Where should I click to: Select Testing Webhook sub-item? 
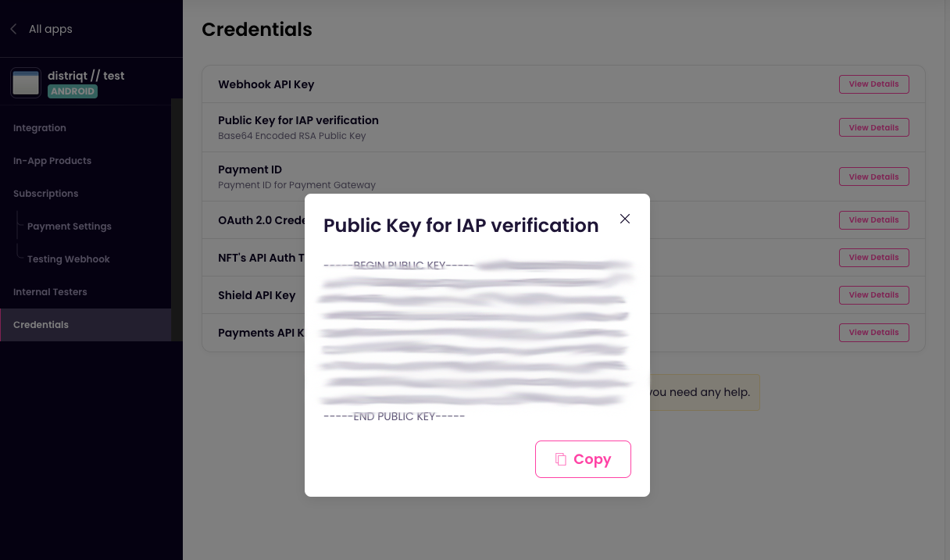click(69, 259)
